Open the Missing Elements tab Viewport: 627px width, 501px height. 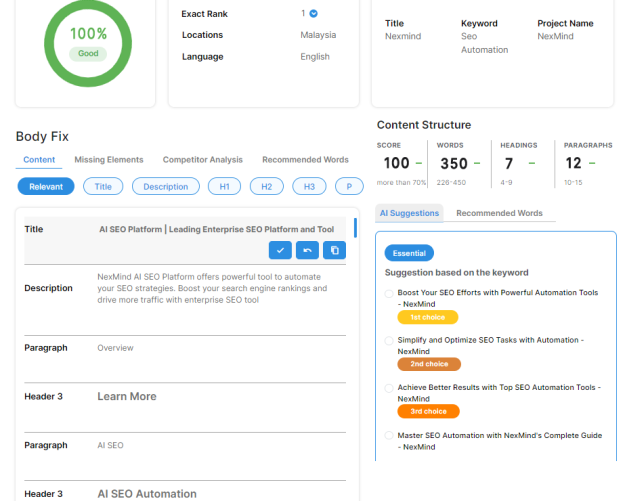pyautogui.click(x=109, y=160)
